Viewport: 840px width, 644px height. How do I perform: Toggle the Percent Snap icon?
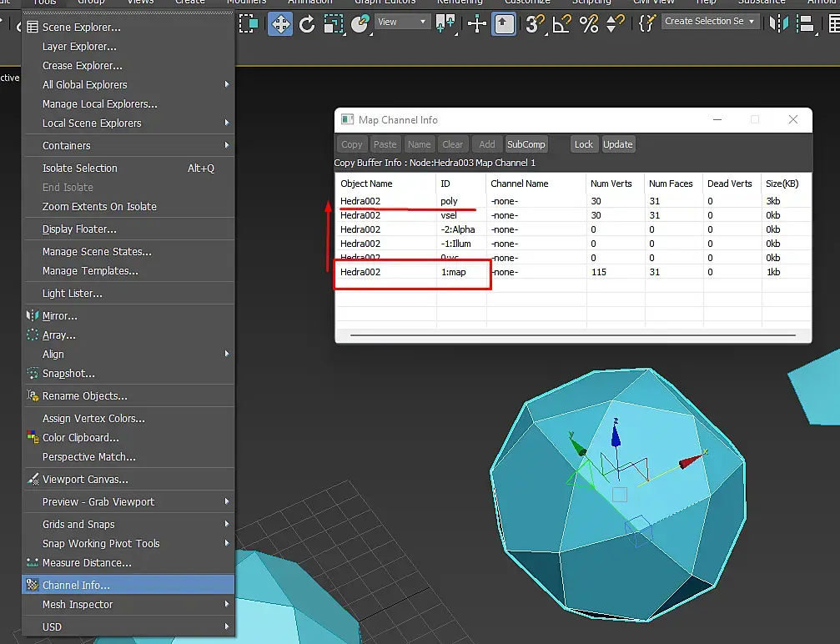coord(589,24)
